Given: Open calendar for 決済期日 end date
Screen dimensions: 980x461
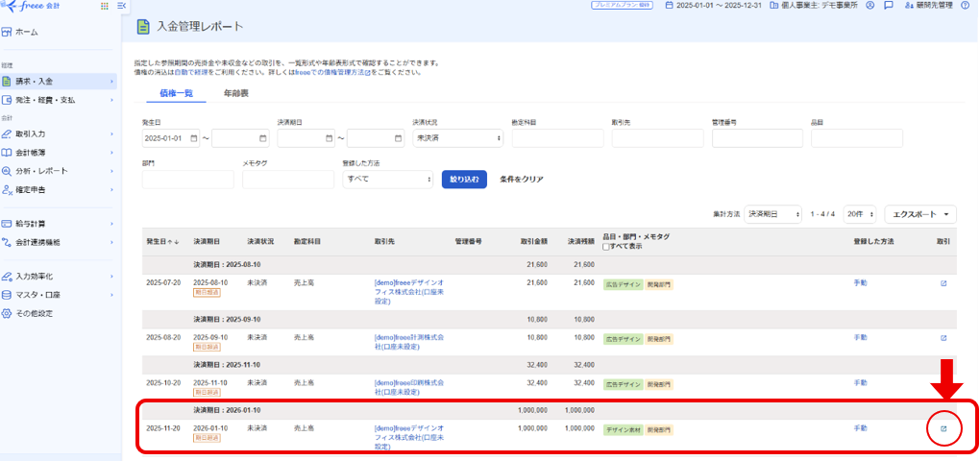Looking at the screenshot, I should click(x=399, y=138).
